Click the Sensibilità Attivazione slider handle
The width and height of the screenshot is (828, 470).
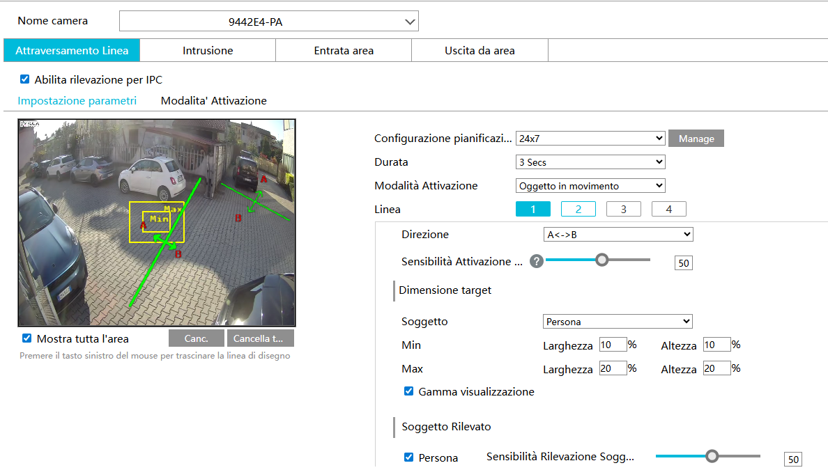coord(602,260)
